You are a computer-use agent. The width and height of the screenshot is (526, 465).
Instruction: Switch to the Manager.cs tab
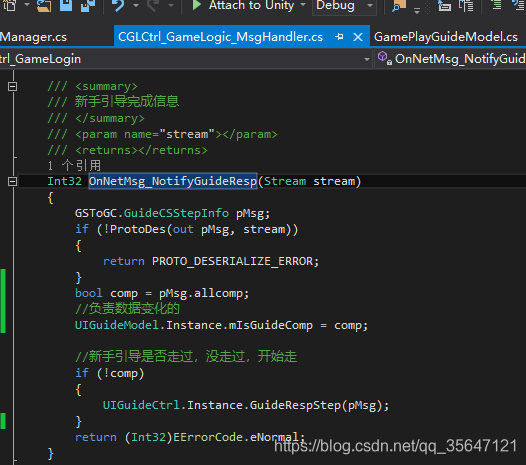pyautogui.click(x=34, y=37)
